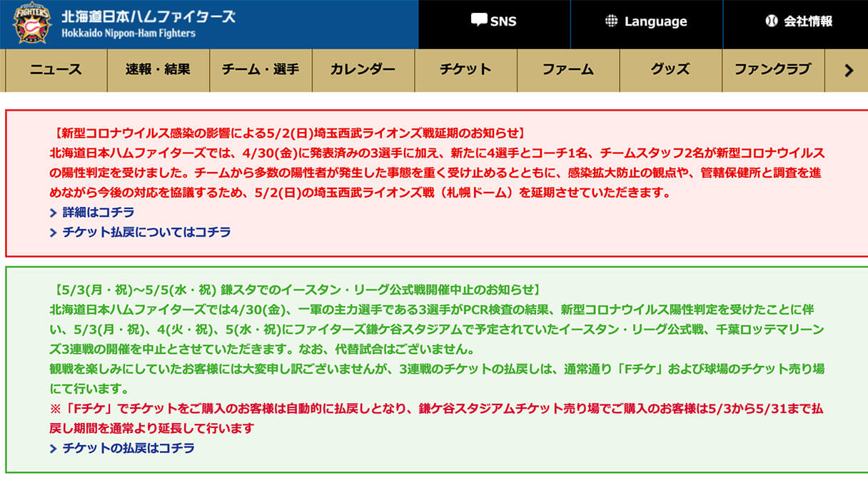
Task: Open 会社情報 company information
Action: [798, 21]
